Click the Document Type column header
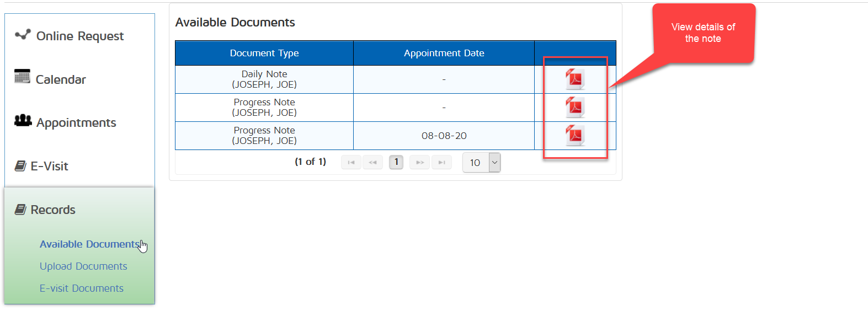This screenshot has height=316, width=868. 264,53
